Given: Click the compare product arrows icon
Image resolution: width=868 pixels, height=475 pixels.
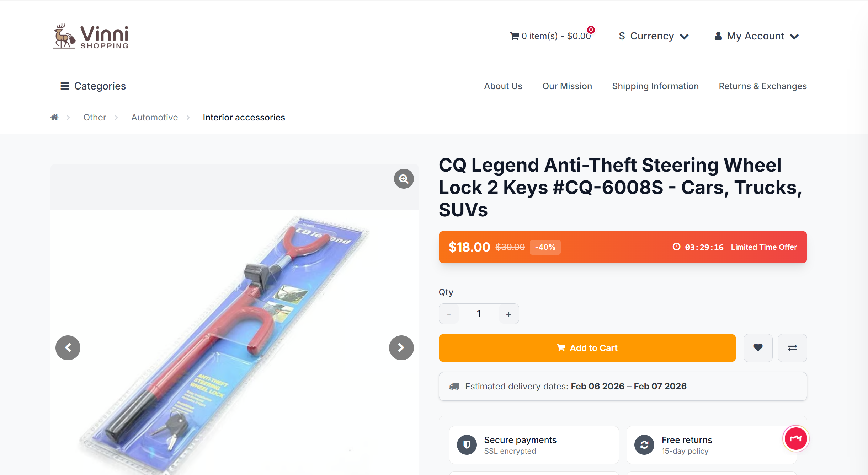Looking at the screenshot, I should [792, 348].
